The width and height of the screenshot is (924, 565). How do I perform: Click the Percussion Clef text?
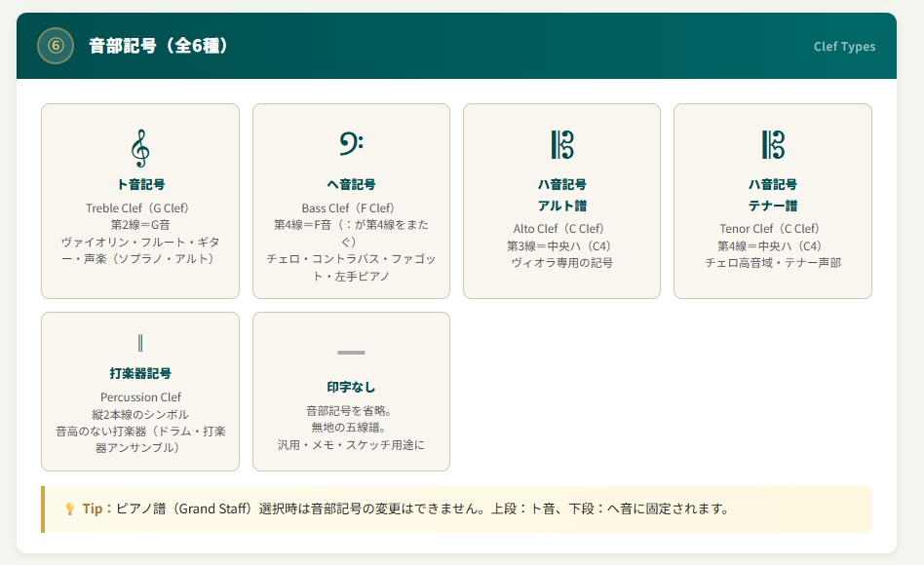coord(140,397)
